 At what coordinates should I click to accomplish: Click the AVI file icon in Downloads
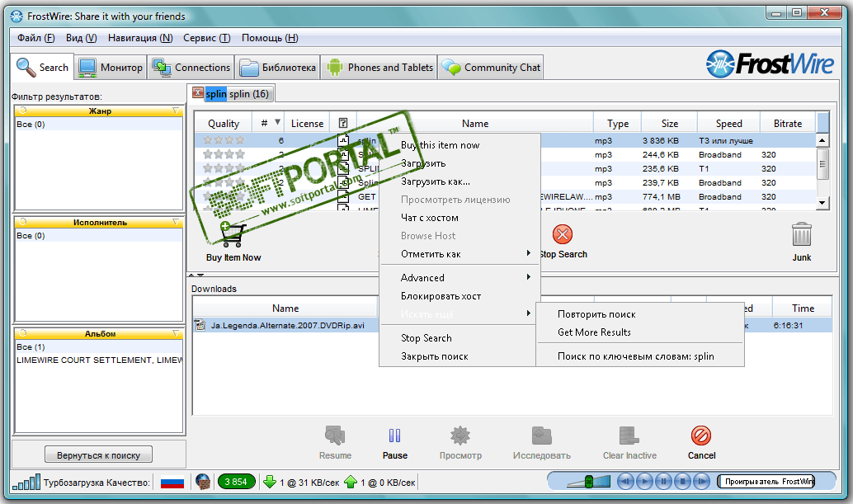pos(200,325)
